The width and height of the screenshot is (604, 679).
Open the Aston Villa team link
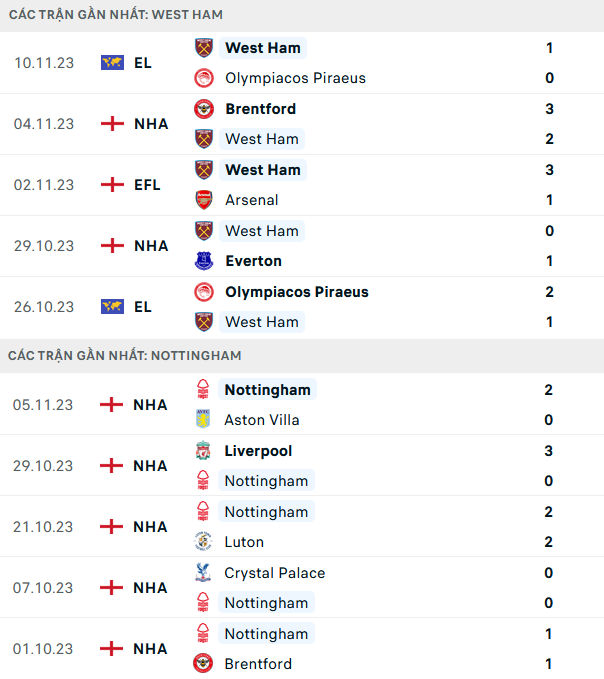(x=261, y=420)
